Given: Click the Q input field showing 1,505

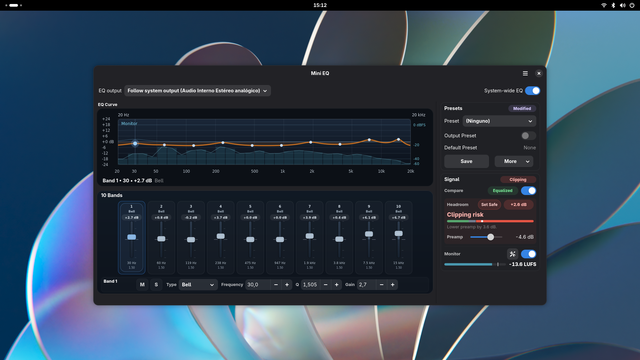Looking at the screenshot, I should click(x=311, y=284).
